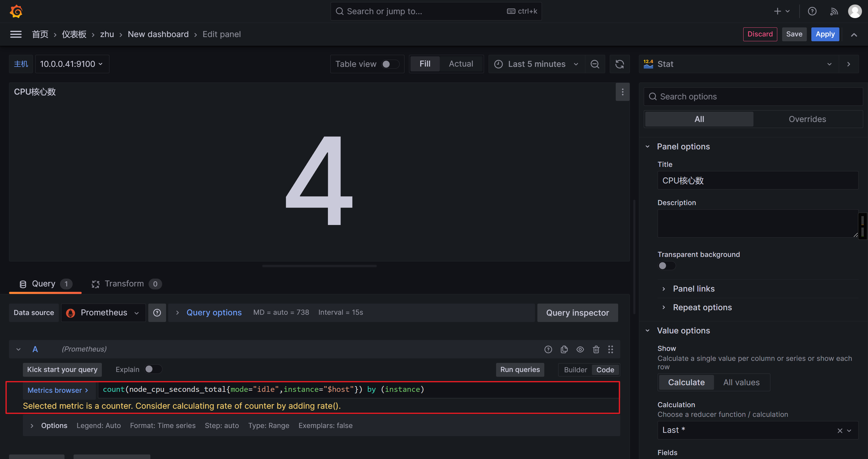868x459 pixels.
Task: Click the zoom out time range icon
Action: coord(595,64)
